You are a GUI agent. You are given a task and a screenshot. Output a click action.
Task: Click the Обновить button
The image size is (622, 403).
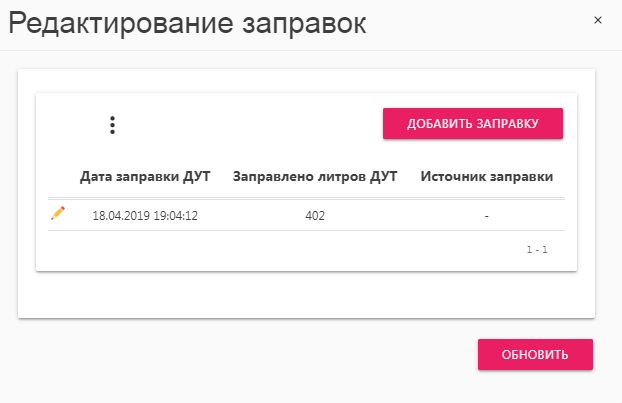(535, 354)
